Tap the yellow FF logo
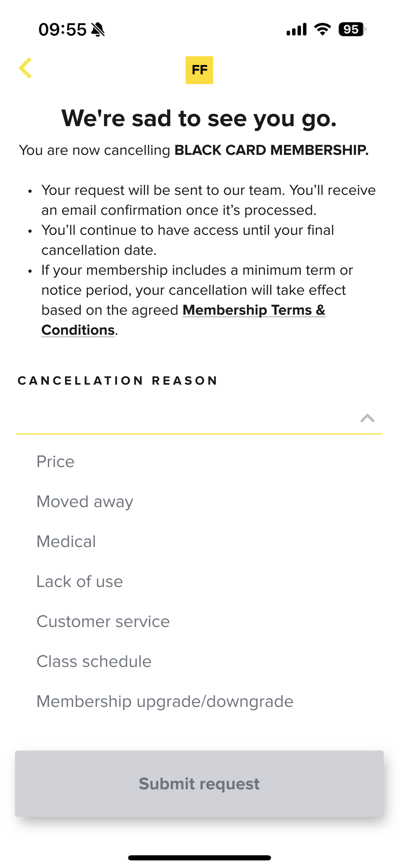 [x=199, y=70]
